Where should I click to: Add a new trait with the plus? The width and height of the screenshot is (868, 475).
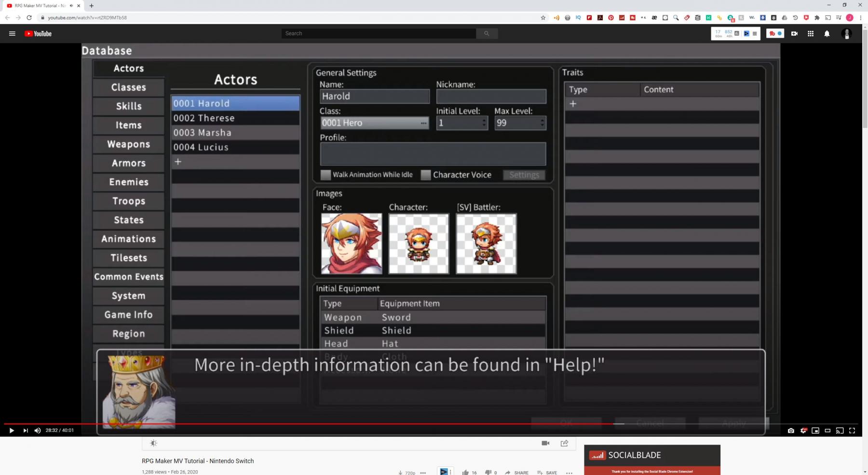click(x=573, y=104)
